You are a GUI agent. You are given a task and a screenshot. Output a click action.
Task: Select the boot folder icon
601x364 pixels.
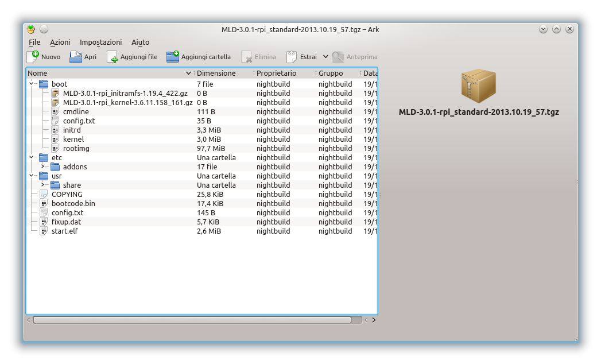pyautogui.click(x=44, y=84)
